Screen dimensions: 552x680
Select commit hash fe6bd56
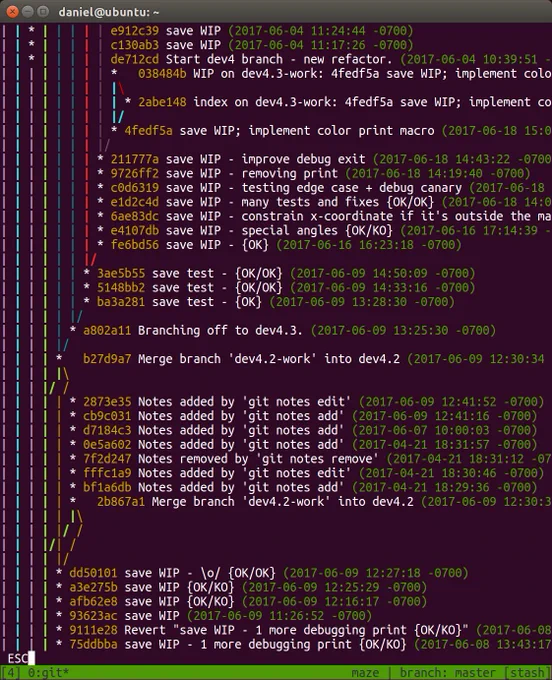pos(134,245)
